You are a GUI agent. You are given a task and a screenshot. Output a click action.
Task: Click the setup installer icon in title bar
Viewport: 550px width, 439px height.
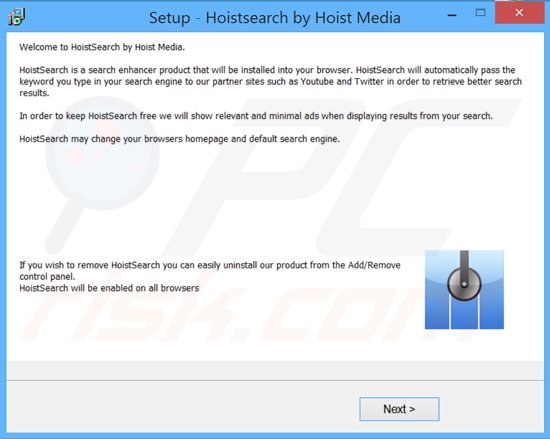pyautogui.click(x=16, y=17)
